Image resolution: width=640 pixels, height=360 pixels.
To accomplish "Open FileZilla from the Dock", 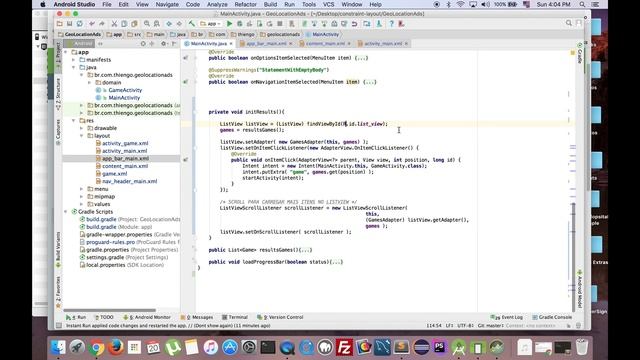I will (x=344, y=347).
